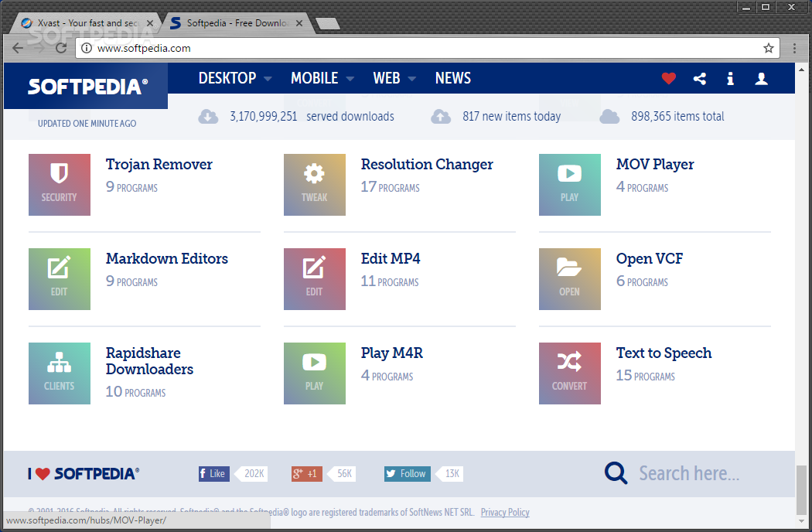The width and height of the screenshot is (812, 532).
Task: Open the Privacy Policy link
Action: tap(505, 513)
